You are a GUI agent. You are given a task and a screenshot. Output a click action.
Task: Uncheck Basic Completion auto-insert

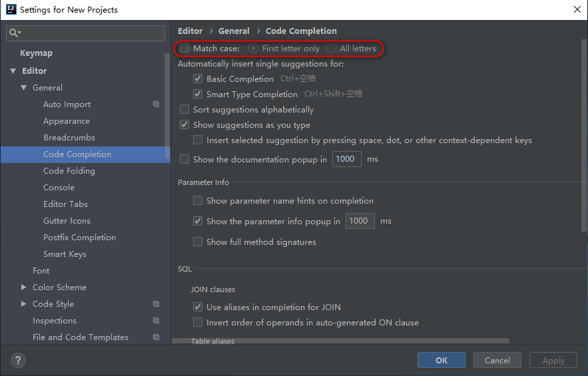198,79
